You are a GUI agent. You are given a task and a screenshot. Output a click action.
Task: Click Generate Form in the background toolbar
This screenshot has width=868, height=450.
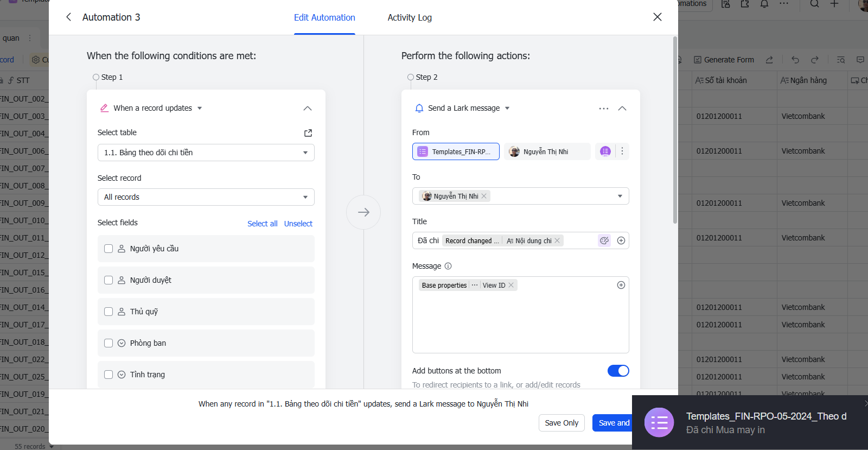pos(724,60)
